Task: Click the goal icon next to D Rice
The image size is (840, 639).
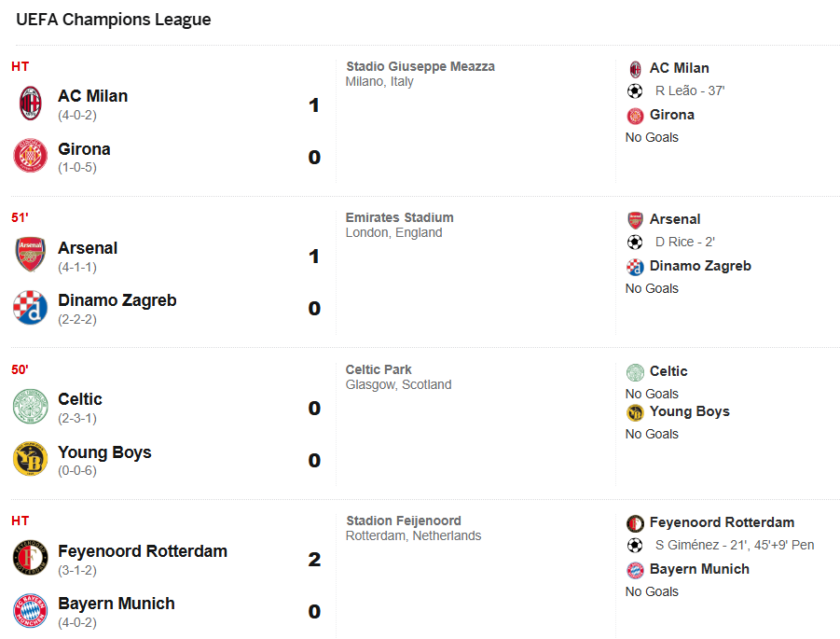Action: (635, 242)
